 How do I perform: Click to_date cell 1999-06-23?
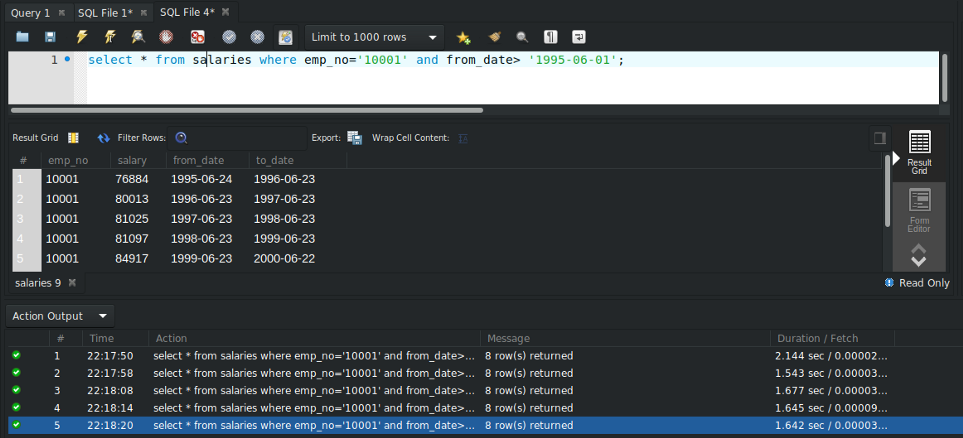click(x=284, y=238)
